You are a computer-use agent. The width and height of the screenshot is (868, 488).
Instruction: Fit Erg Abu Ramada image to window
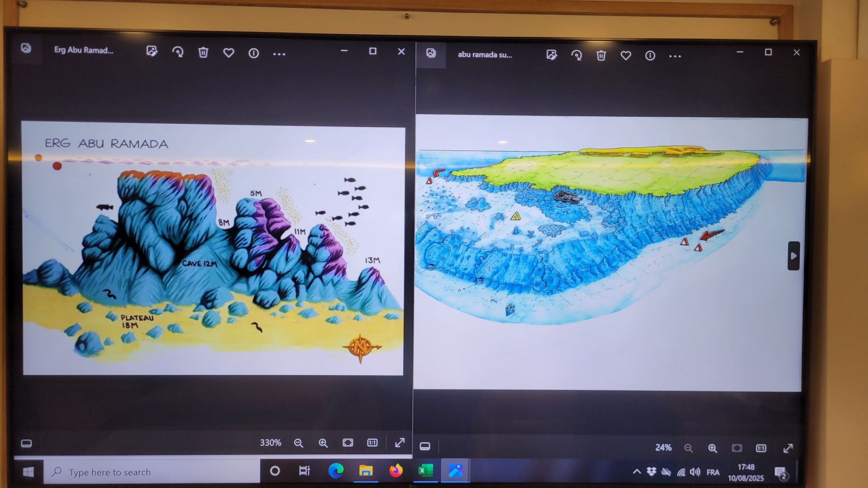coord(348,443)
